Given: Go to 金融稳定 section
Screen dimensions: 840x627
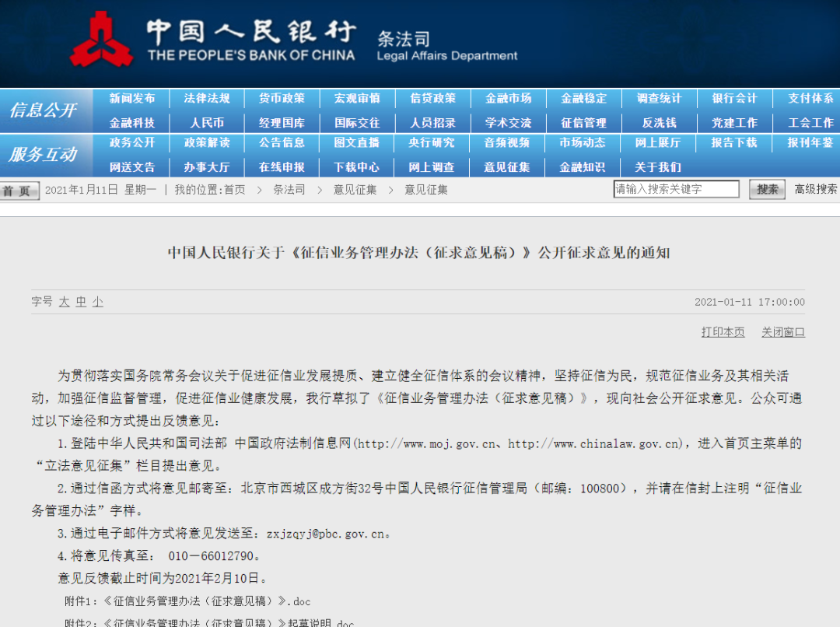Looking at the screenshot, I should coord(584,98).
